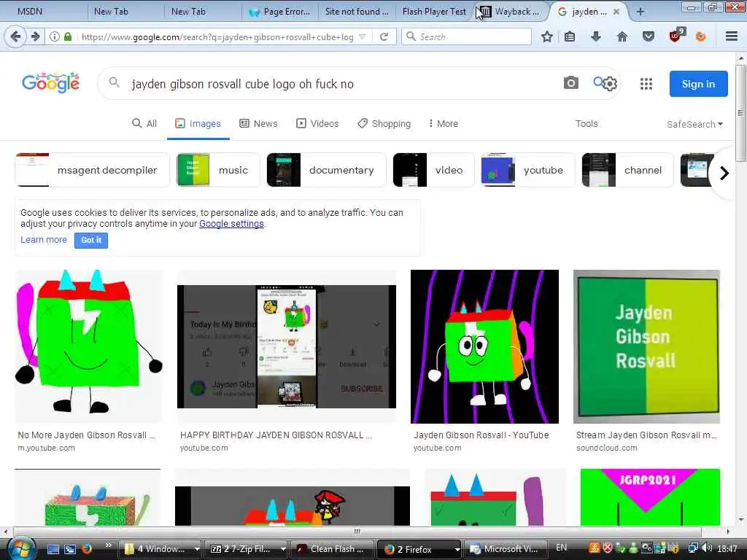Open the bookmarks list icon in toolbar
The width and height of the screenshot is (747, 560).
(x=570, y=36)
